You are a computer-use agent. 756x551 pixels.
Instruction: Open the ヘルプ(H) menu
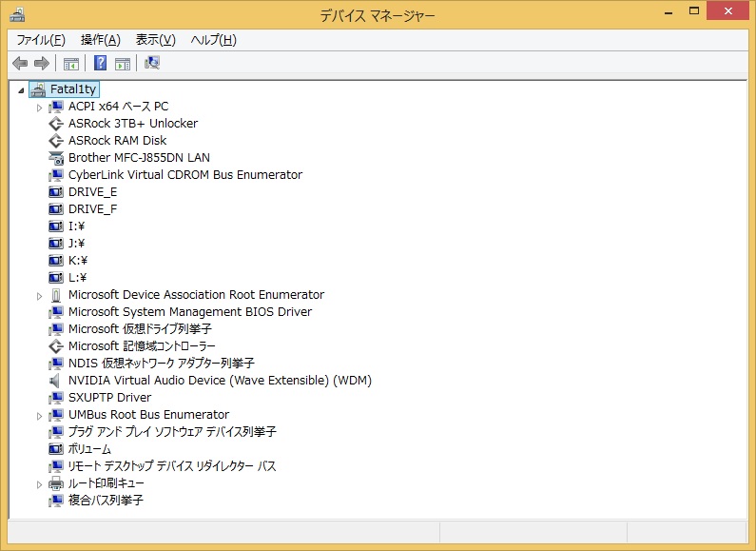click(214, 40)
